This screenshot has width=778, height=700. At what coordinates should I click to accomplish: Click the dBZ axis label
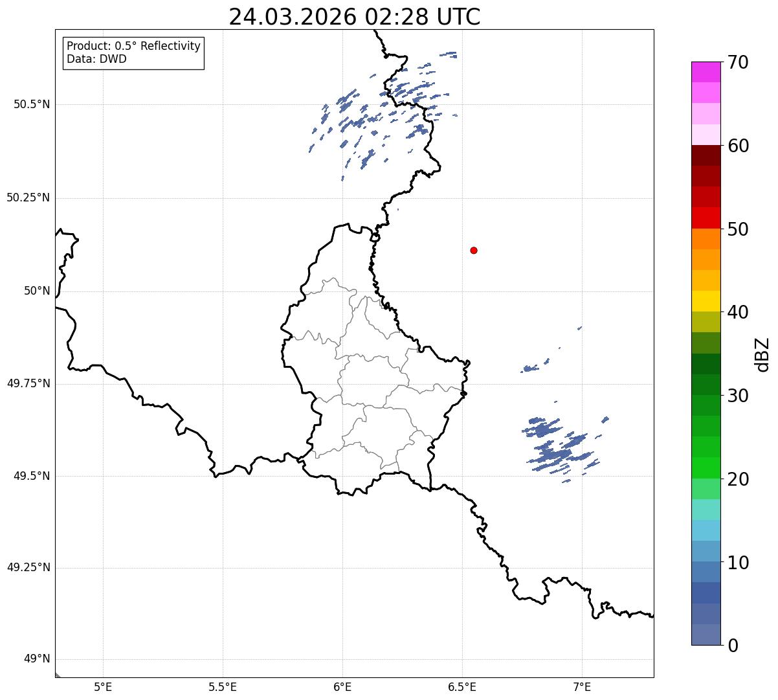point(763,354)
